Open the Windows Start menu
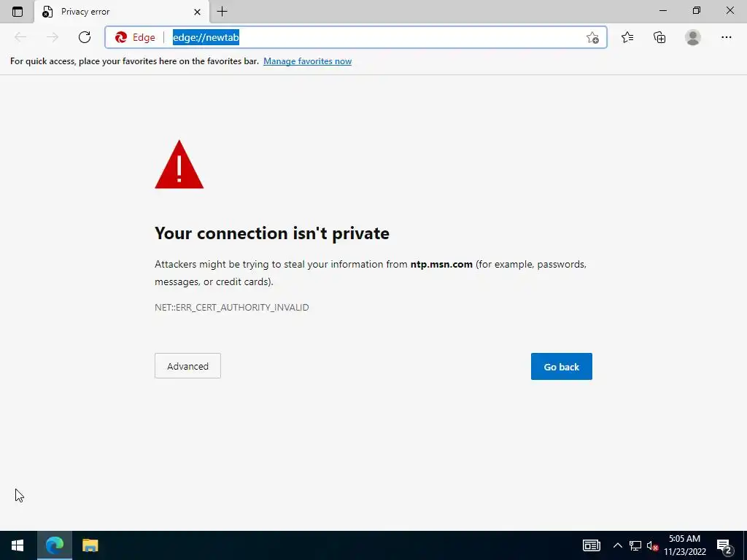 pyautogui.click(x=18, y=545)
